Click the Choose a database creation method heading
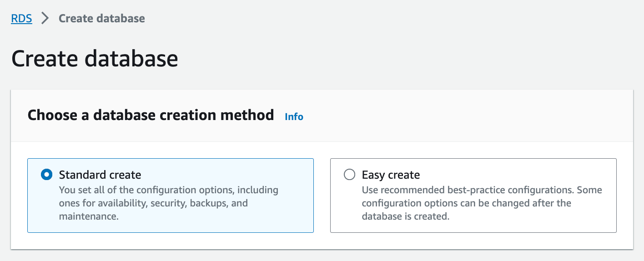 151,115
